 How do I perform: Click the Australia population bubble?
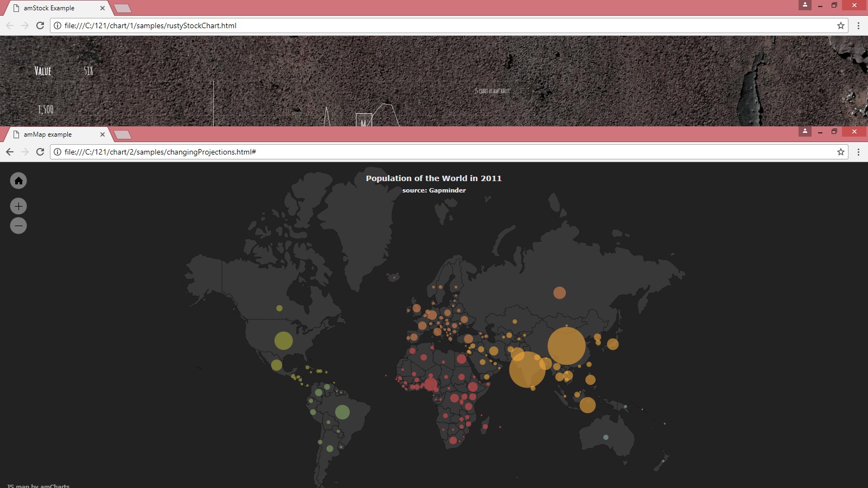[606, 437]
